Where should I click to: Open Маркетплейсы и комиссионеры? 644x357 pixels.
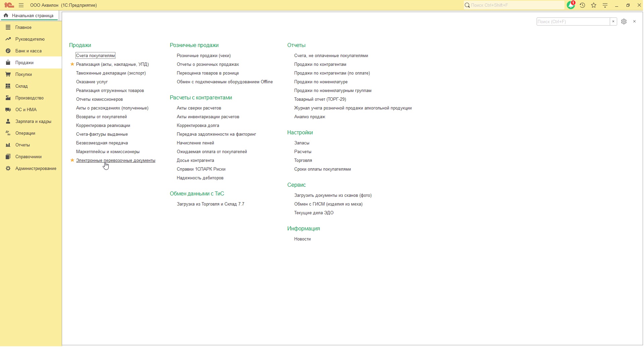coord(108,151)
